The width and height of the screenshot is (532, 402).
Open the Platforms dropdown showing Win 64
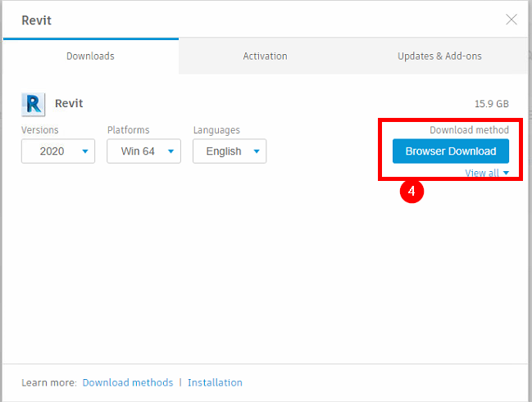pyautogui.click(x=143, y=151)
